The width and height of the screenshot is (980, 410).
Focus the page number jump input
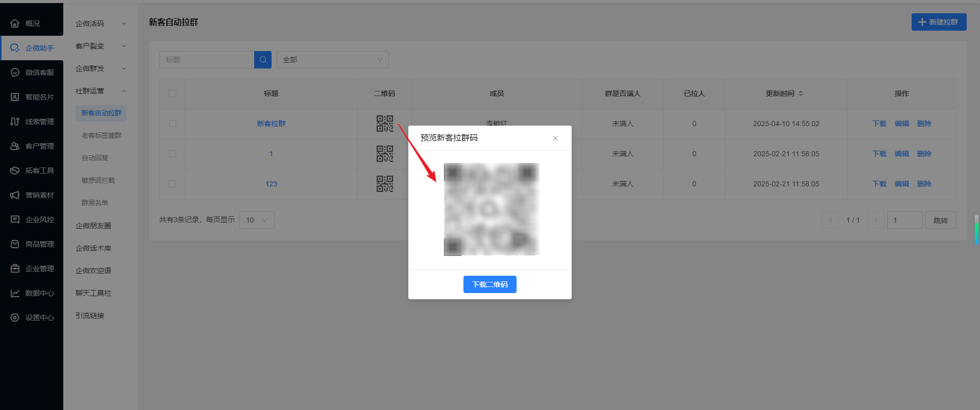tap(905, 220)
